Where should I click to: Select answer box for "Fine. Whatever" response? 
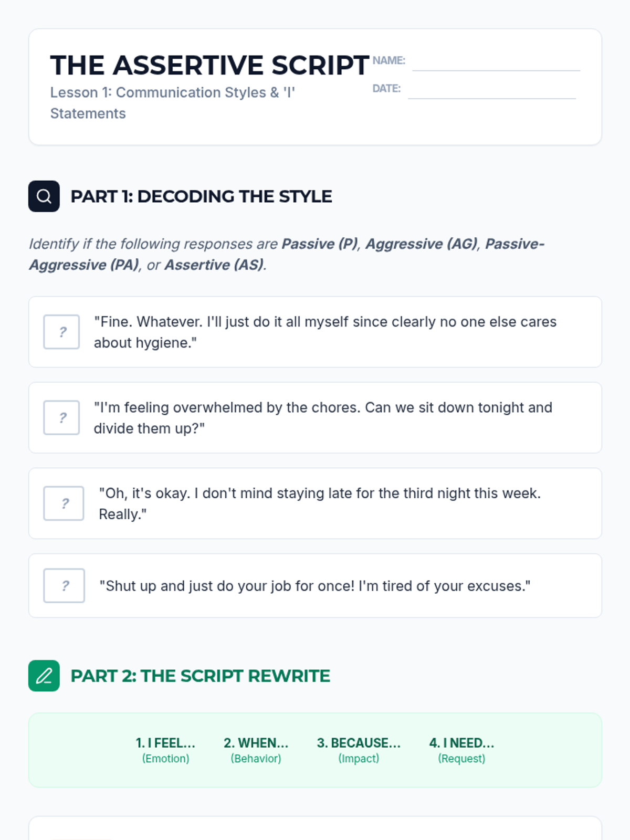(61, 332)
